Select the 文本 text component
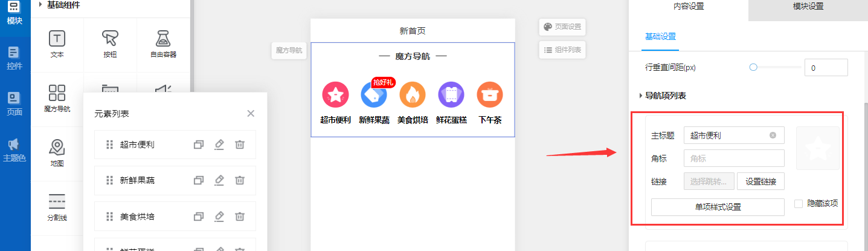The height and width of the screenshot is (251, 868). [57, 44]
